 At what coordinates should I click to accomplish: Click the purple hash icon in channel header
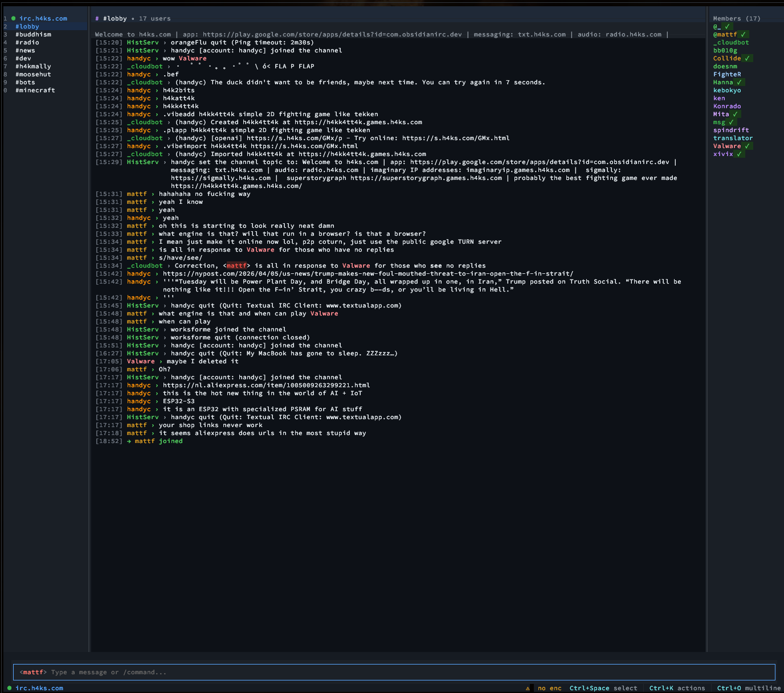pyautogui.click(x=97, y=18)
